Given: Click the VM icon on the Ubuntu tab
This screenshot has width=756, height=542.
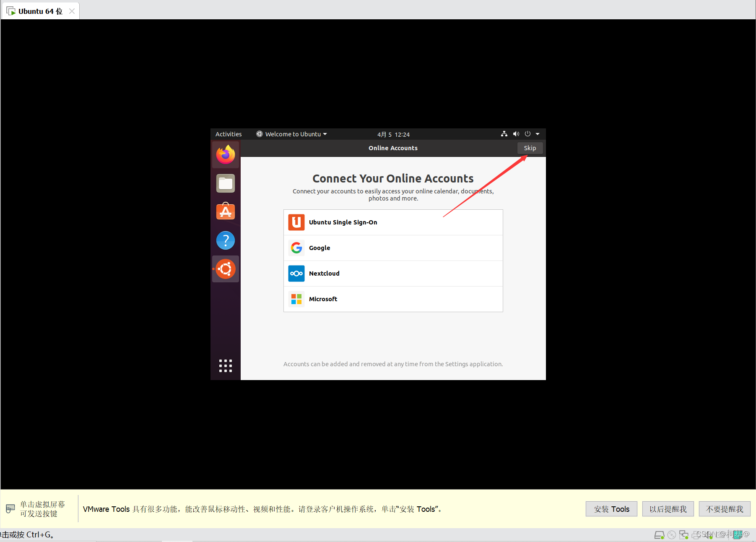Looking at the screenshot, I should coord(11,11).
